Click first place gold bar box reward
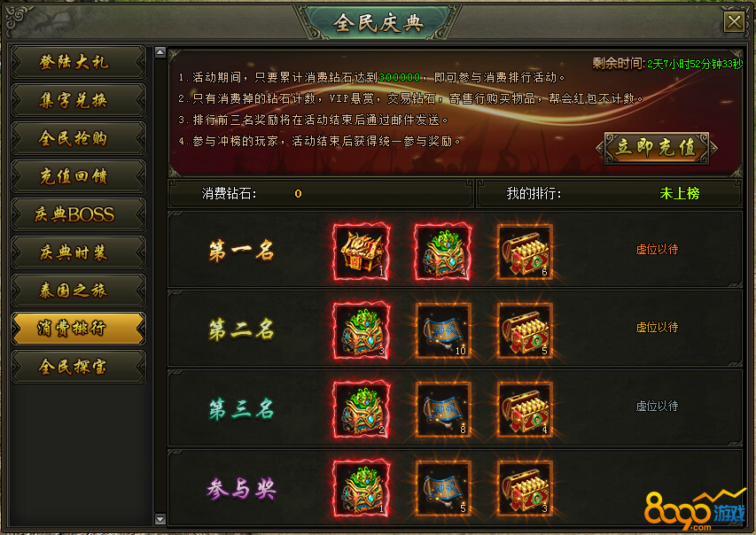756x535 pixels. click(525, 252)
